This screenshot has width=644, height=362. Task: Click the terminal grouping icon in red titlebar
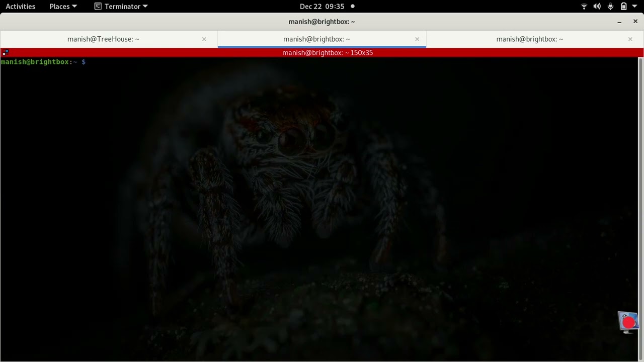pos(5,52)
